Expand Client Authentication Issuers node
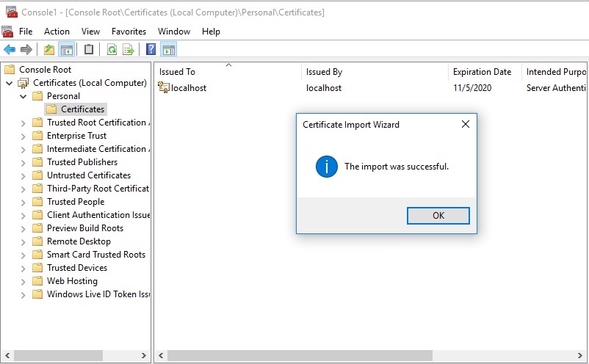 24,215
